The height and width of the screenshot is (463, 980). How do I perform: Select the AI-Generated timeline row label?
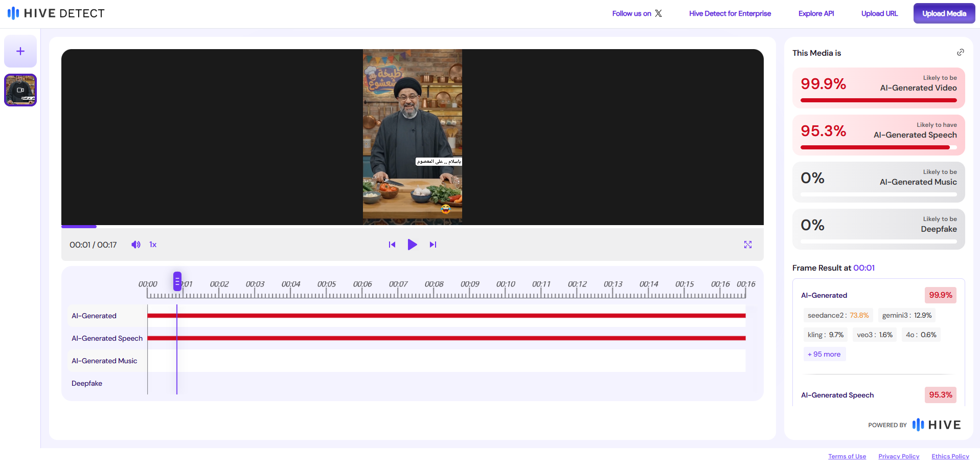click(94, 316)
